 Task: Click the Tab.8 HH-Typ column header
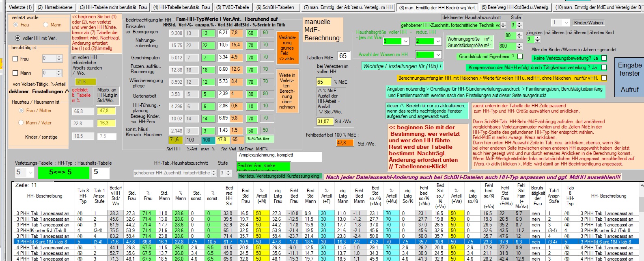83,196
